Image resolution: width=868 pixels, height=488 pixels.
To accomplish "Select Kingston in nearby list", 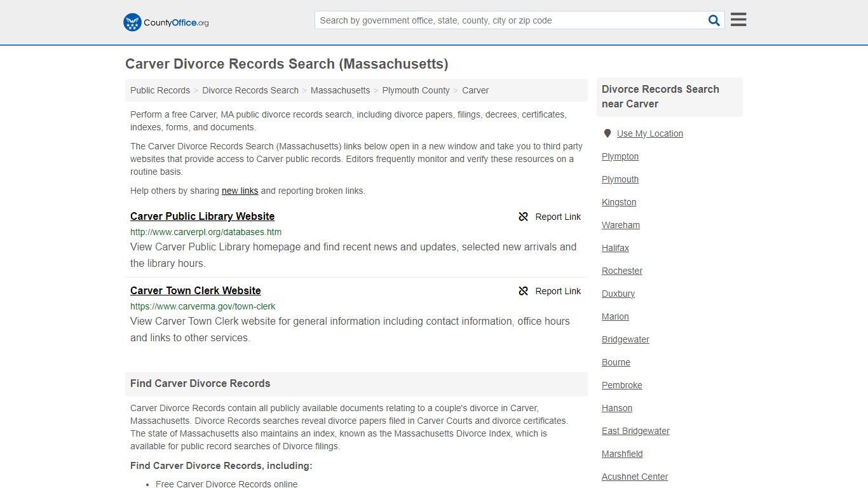I will 619,202.
